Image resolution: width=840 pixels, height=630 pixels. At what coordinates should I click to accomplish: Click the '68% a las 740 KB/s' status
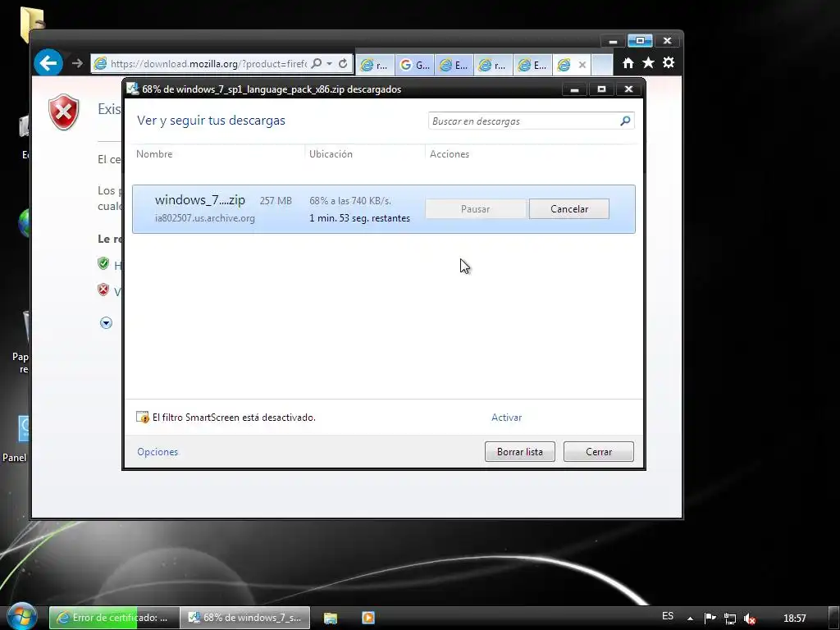coord(350,201)
